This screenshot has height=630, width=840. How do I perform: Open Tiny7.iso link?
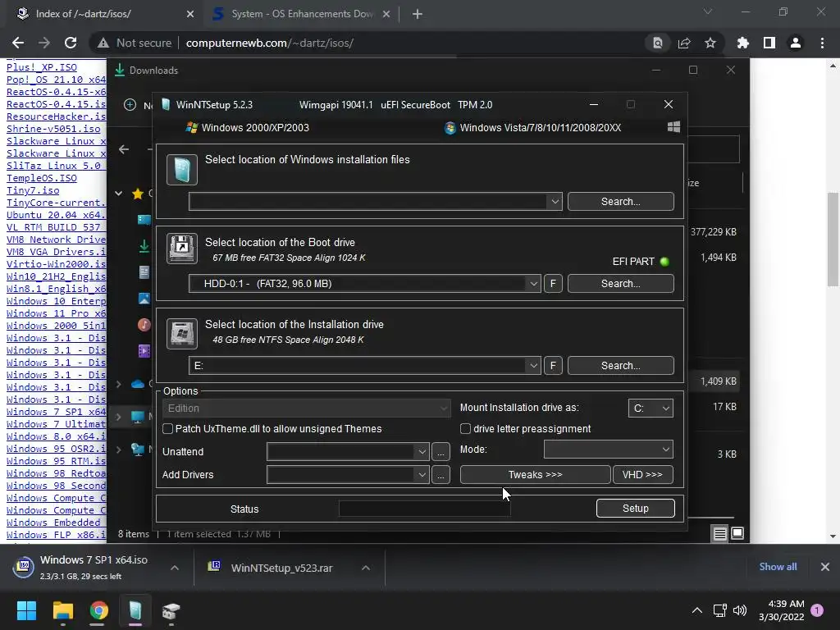click(33, 190)
